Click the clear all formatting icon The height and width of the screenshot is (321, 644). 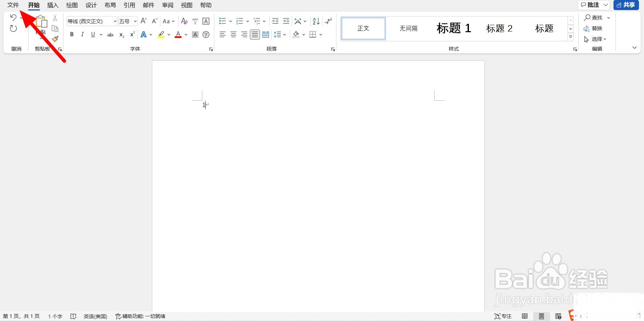coord(184,21)
